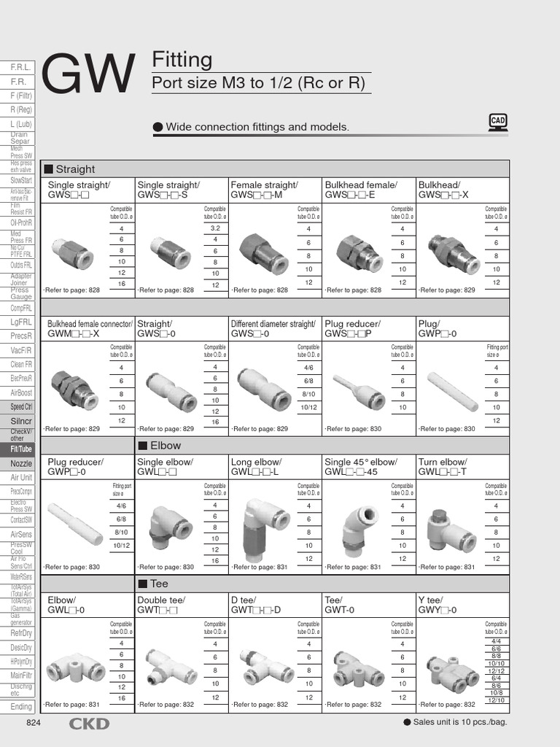Click the CAD icon
This screenshot has width=560, height=747.
pos(498,122)
